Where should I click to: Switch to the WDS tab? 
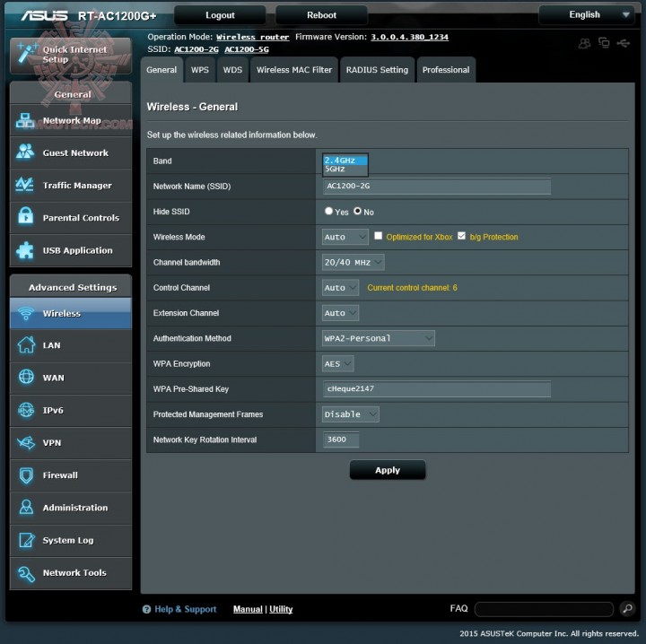[x=232, y=70]
